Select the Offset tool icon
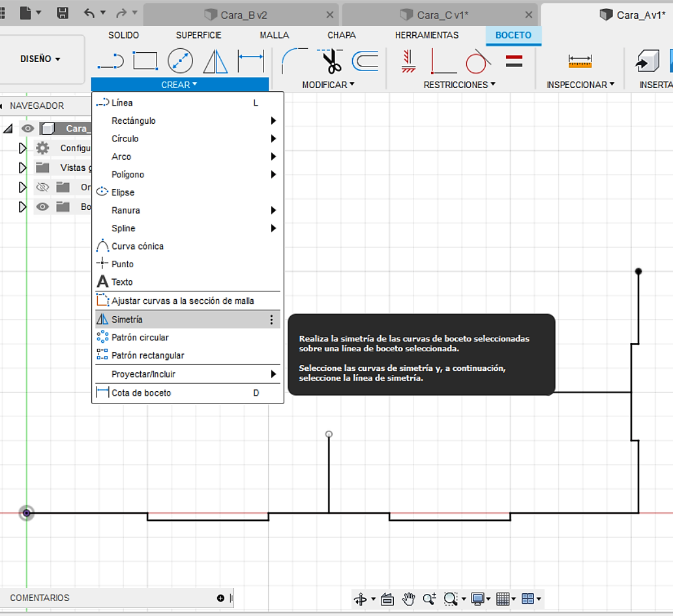 (x=365, y=61)
